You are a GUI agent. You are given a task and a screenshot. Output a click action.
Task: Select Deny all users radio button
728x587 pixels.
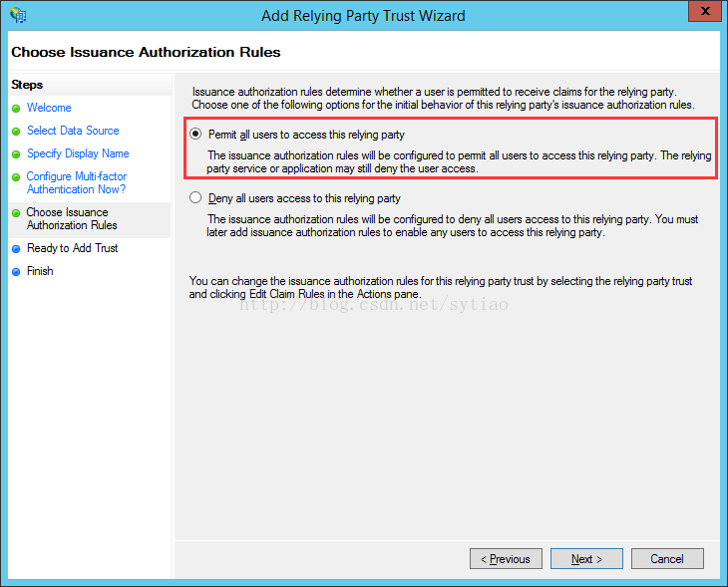(x=195, y=197)
